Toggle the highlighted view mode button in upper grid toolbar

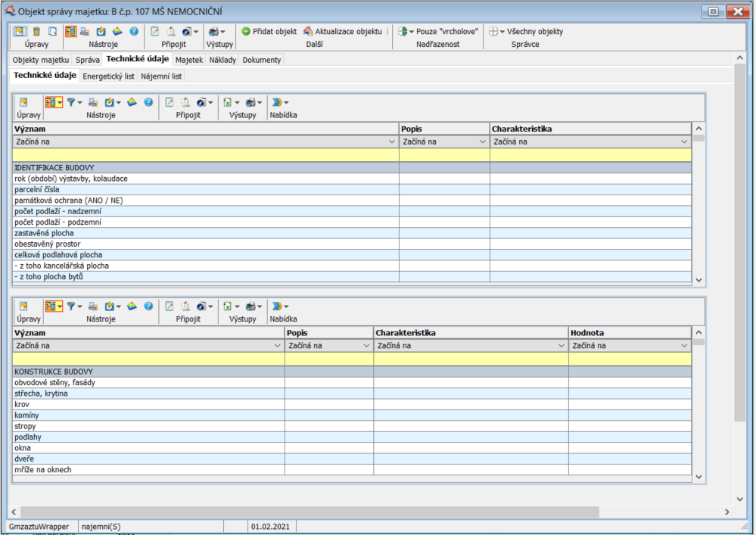tap(53, 101)
